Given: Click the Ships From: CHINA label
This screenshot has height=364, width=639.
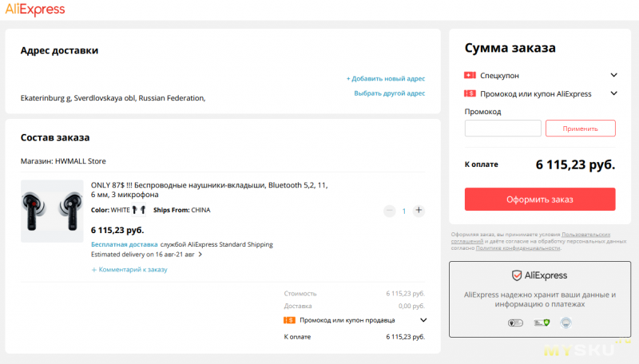Looking at the screenshot, I should click(182, 210).
